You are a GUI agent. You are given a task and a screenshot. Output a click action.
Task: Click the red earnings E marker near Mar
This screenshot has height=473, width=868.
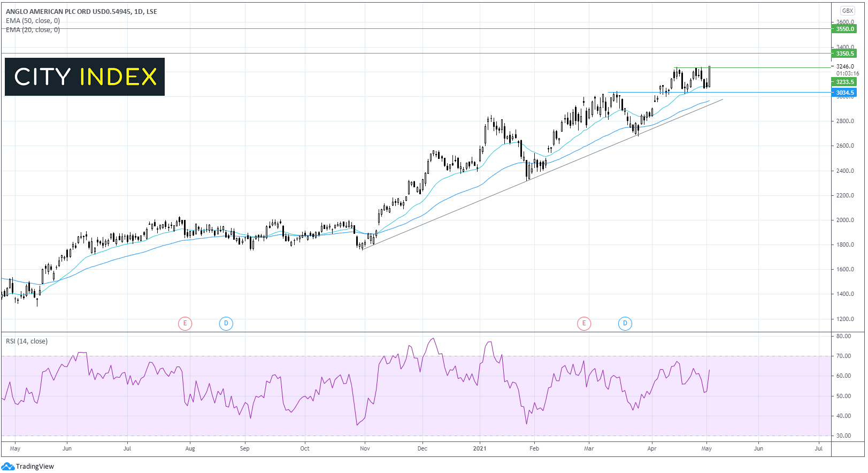(x=584, y=323)
